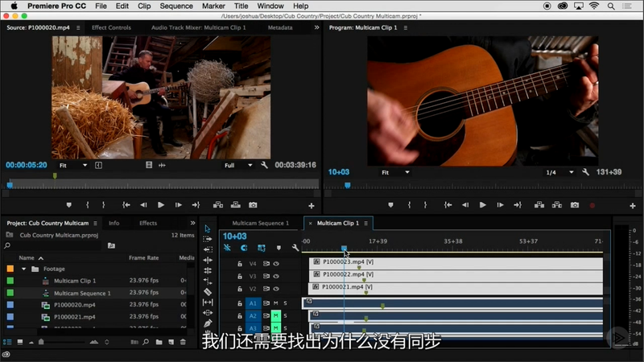
Task: Switch to Multicam Sequence 1 timeline tab
Action: [x=260, y=224]
